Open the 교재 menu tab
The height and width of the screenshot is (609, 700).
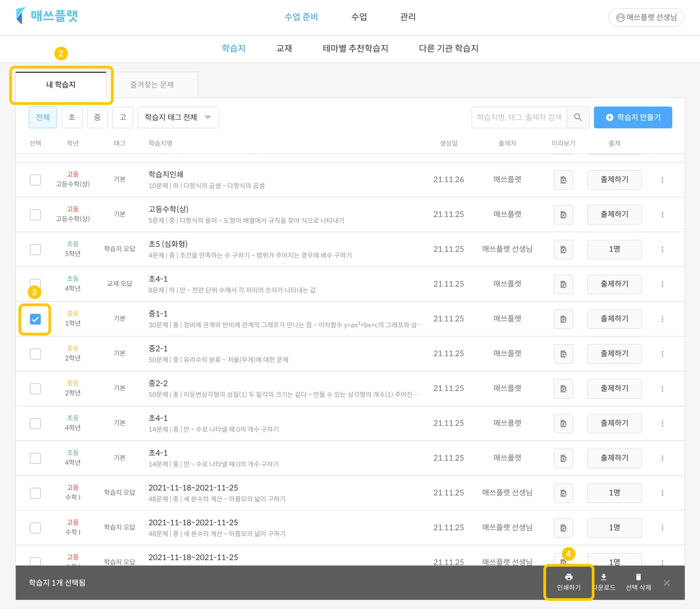284,48
